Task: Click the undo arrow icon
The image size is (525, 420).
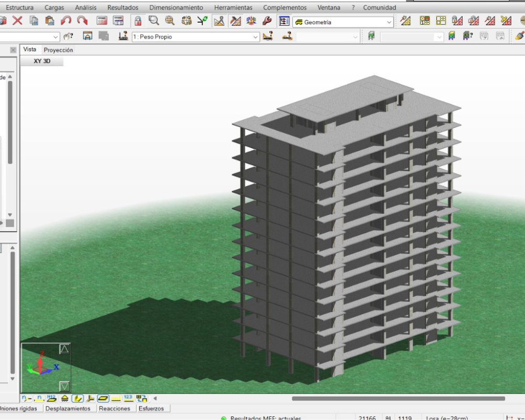Action: coord(66,21)
